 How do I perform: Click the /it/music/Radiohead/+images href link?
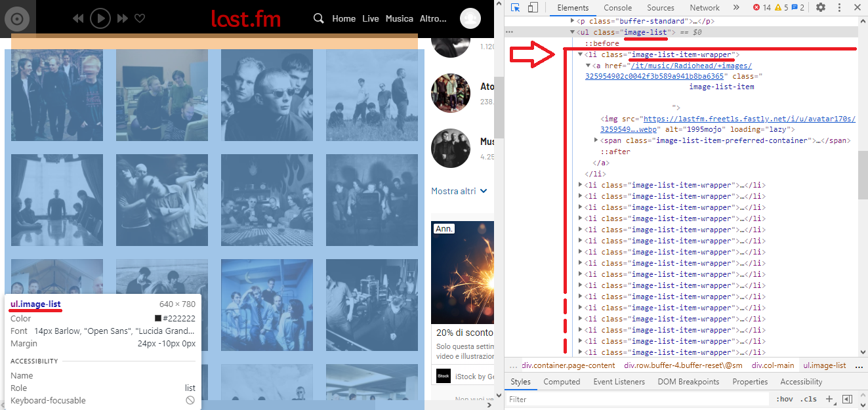(x=668, y=71)
